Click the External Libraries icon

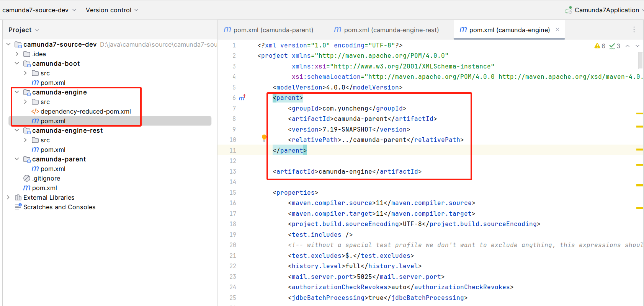[x=18, y=197]
